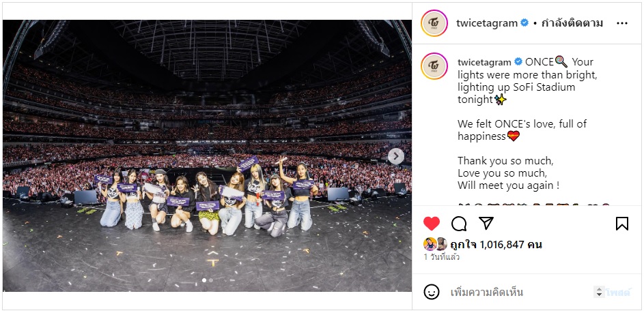Open the three-dot more options menu

point(622,23)
